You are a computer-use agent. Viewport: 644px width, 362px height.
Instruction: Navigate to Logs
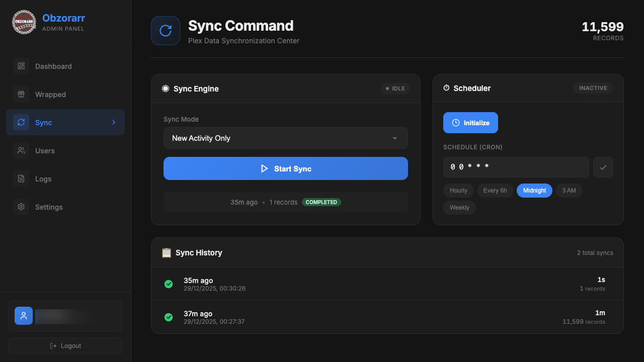(65, 178)
